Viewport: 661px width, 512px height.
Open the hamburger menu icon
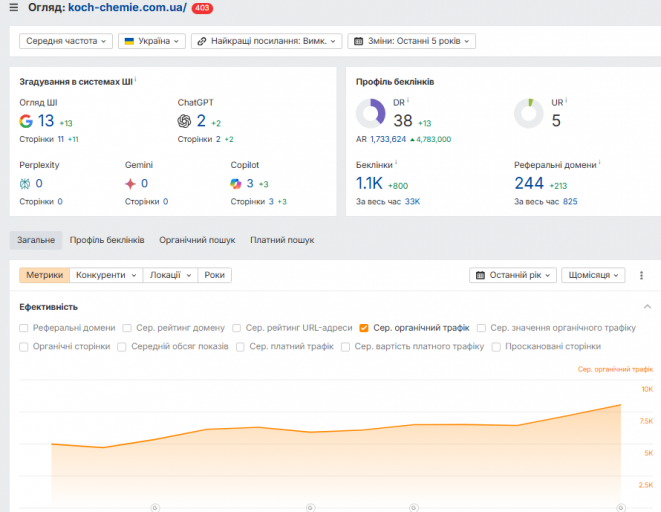tap(13, 8)
